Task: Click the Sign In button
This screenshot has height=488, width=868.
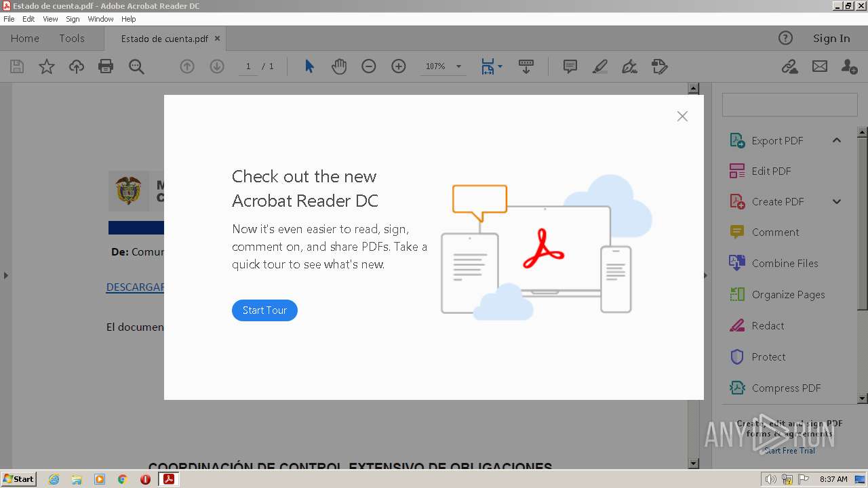Action: pos(831,38)
